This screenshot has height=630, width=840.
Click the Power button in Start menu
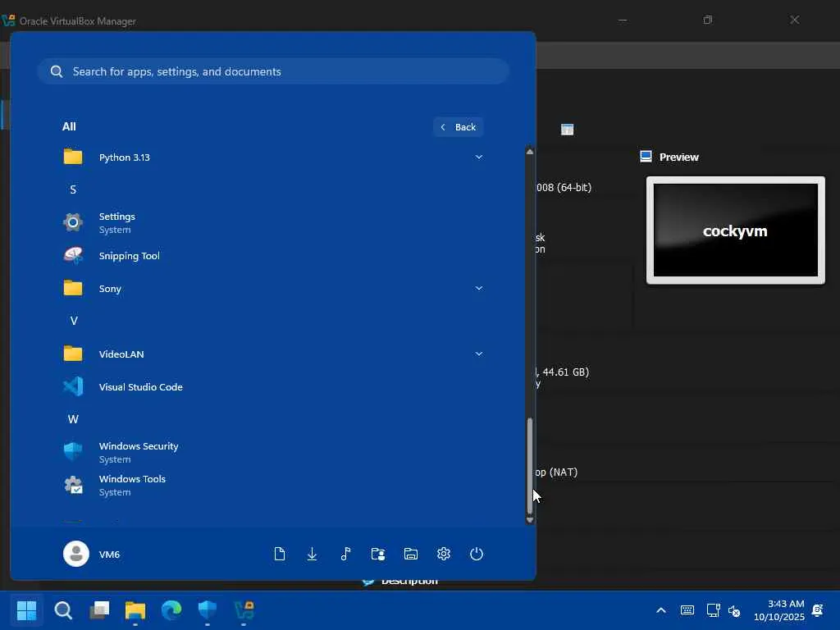coord(477,554)
